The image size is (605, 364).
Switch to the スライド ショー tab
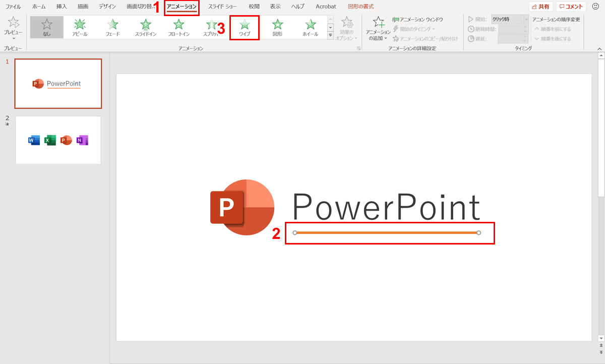222,7
